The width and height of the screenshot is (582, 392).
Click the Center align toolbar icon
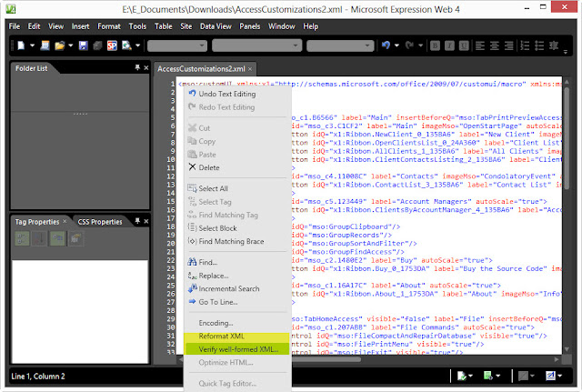click(495, 45)
